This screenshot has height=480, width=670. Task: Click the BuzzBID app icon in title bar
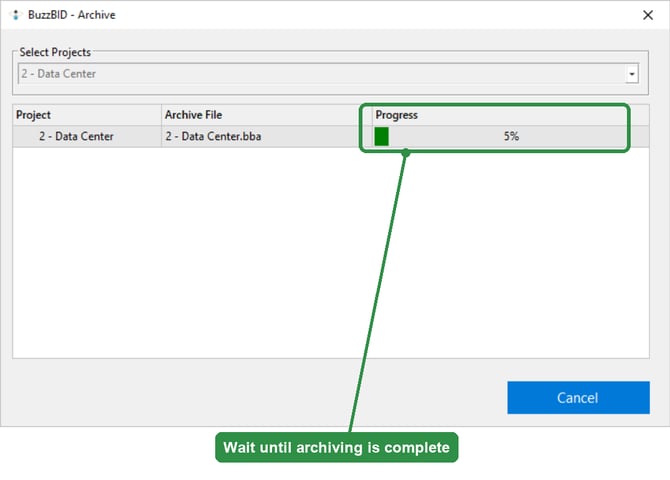(x=15, y=15)
